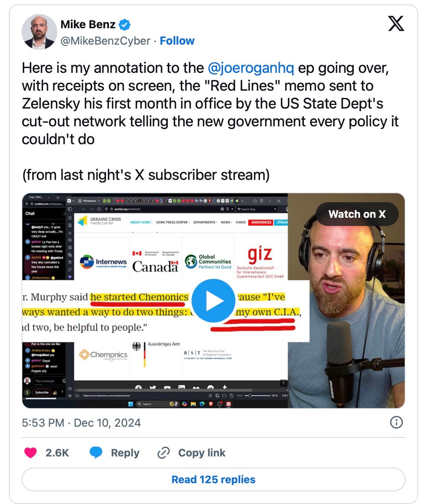The height and width of the screenshot is (504, 427).
Task: Open Mike Benz display name link
Action: pyautogui.click(x=88, y=25)
